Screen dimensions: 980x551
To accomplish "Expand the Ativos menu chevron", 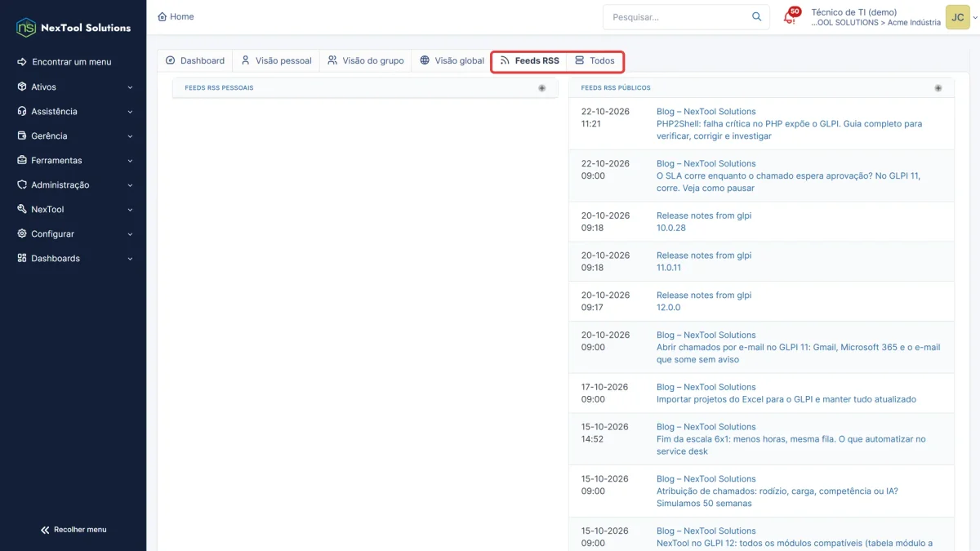I will coord(130,87).
